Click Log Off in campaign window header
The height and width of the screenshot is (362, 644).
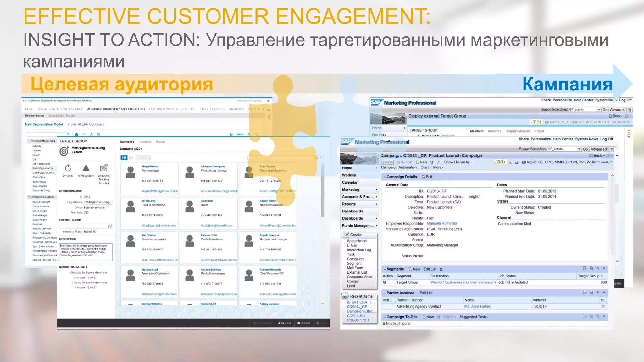[607, 139]
